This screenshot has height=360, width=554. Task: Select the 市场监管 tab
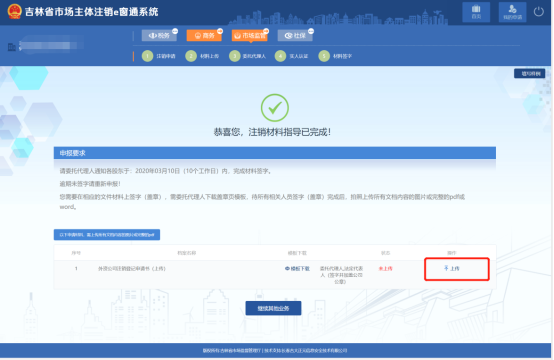click(249, 35)
